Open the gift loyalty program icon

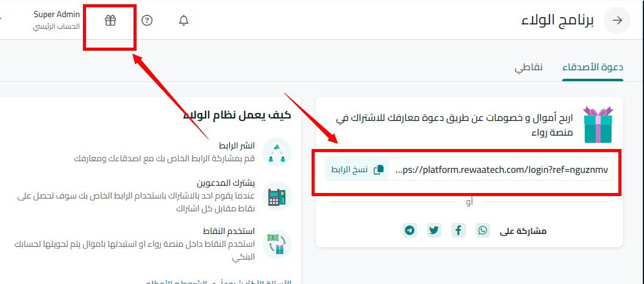point(110,20)
